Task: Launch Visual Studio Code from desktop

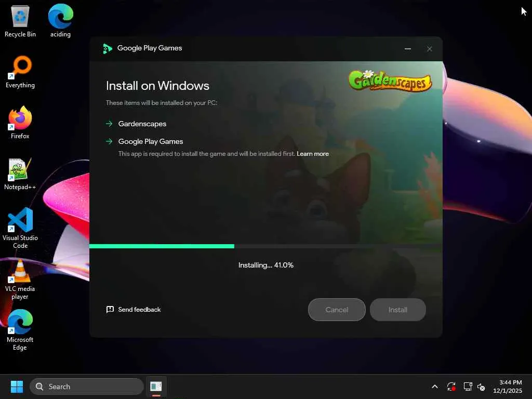Action: pyautogui.click(x=20, y=228)
